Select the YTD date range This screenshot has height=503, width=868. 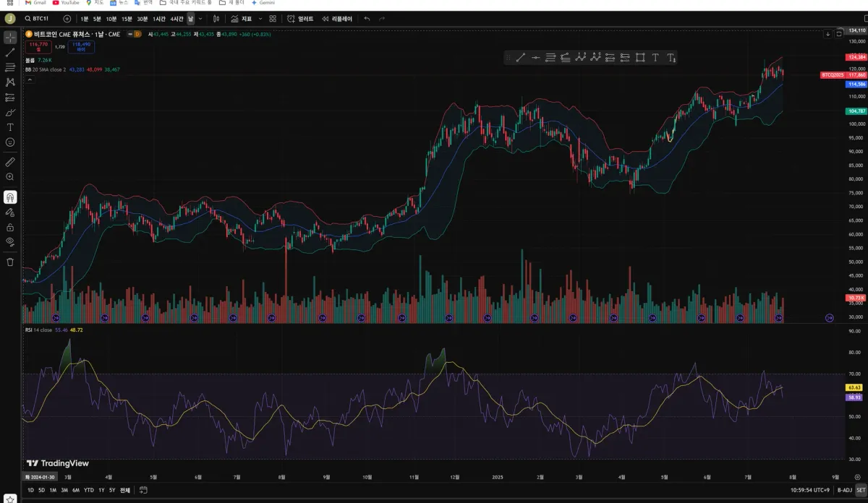tap(88, 490)
